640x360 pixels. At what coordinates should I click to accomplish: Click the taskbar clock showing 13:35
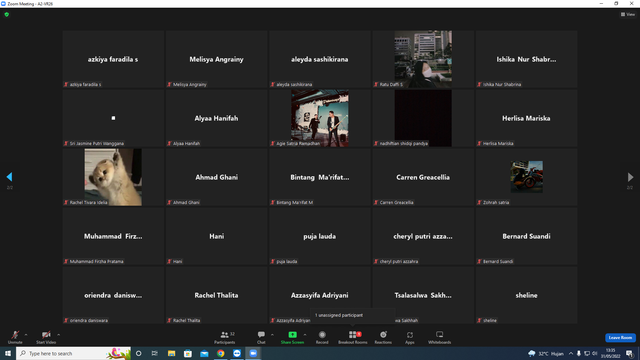coord(611,353)
